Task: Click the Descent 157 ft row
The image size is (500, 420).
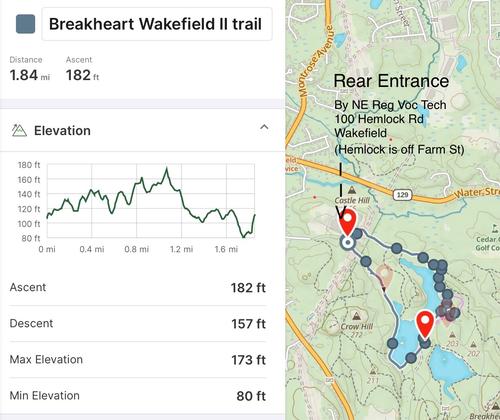Action: coord(138,324)
